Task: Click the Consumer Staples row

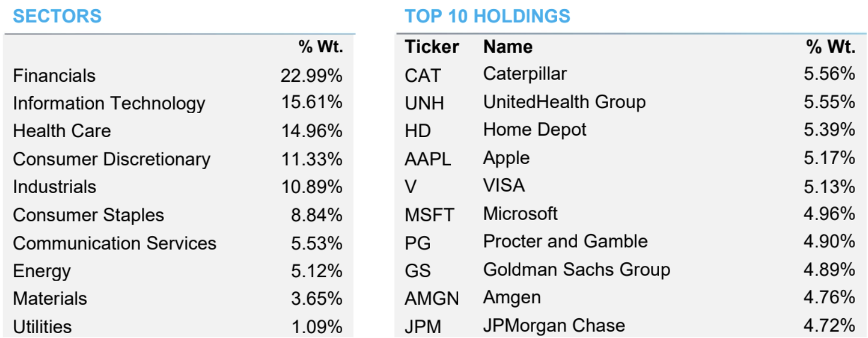Action: click(x=89, y=215)
